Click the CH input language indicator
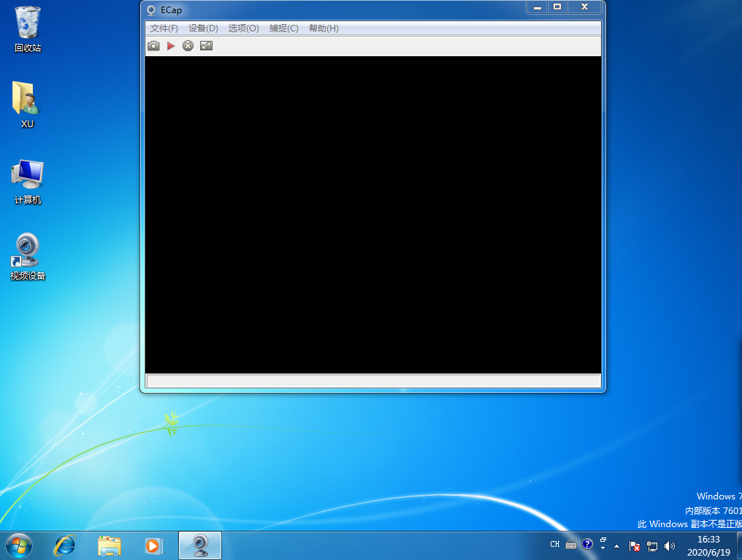This screenshot has width=742, height=560. [x=555, y=545]
